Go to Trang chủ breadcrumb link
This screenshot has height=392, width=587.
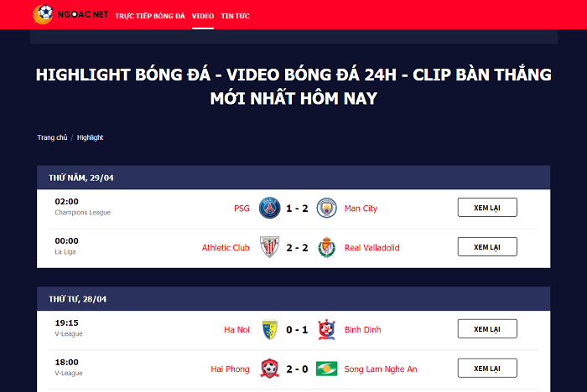(x=52, y=137)
